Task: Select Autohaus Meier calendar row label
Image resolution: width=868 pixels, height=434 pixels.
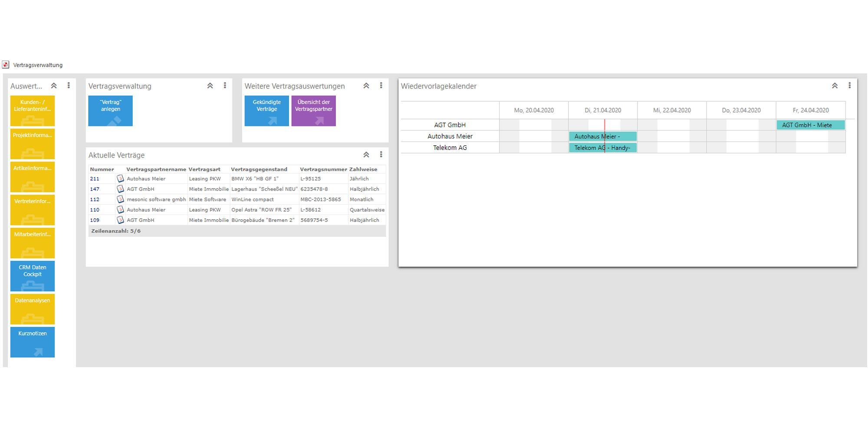Action: click(450, 136)
